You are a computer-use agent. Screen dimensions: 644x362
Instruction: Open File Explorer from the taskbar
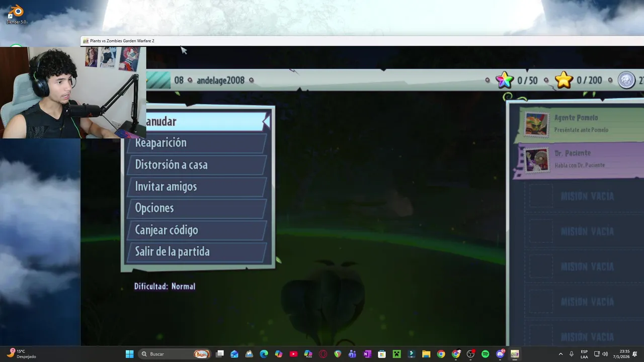[426, 354]
